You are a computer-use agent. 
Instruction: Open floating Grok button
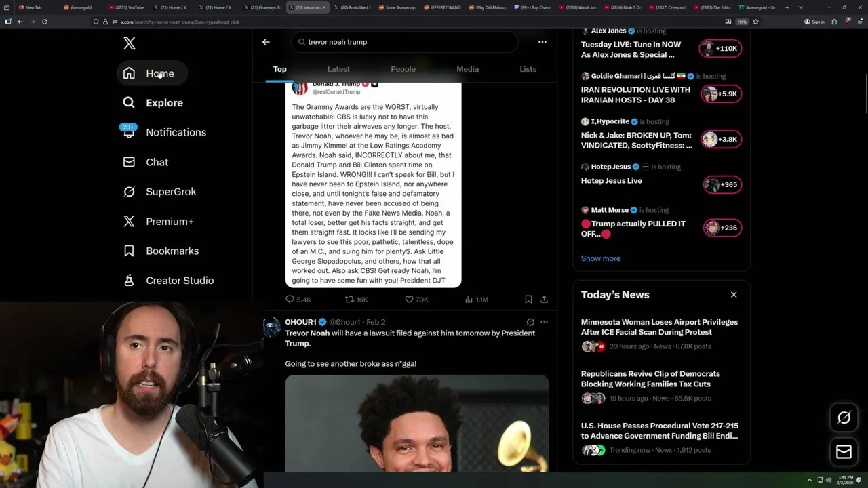[844, 418]
